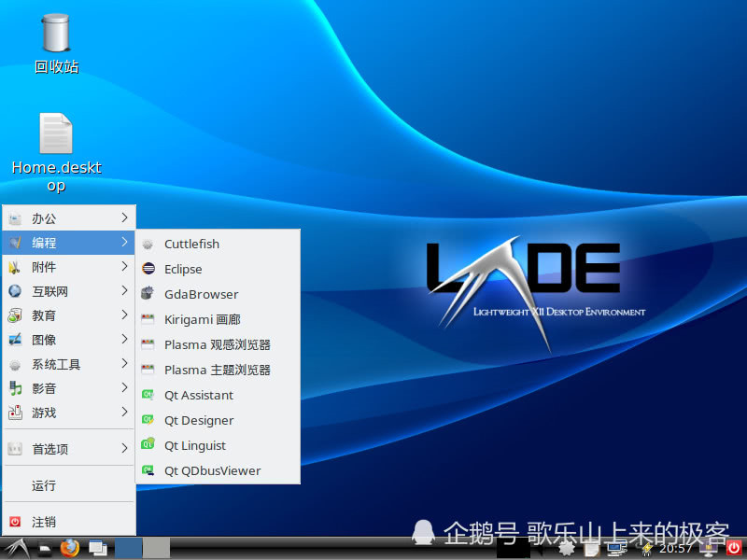Click the Qt Linguist green icon
The image size is (747, 560).
[x=148, y=444]
